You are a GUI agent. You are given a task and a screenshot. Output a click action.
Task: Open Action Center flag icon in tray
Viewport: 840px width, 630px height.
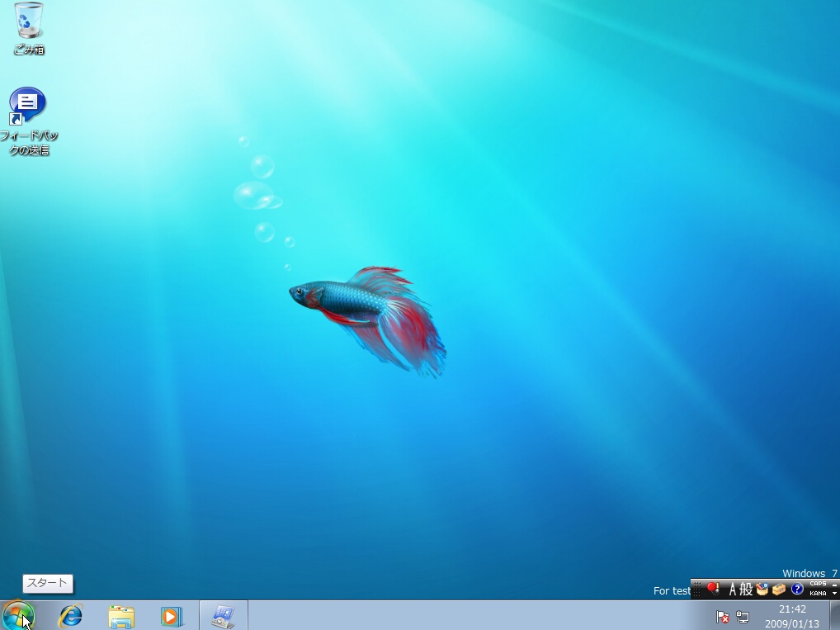click(x=723, y=617)
